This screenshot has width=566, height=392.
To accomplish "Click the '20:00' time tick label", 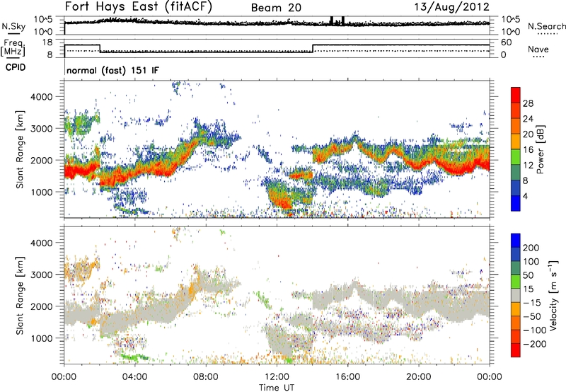I will (419, 377).
